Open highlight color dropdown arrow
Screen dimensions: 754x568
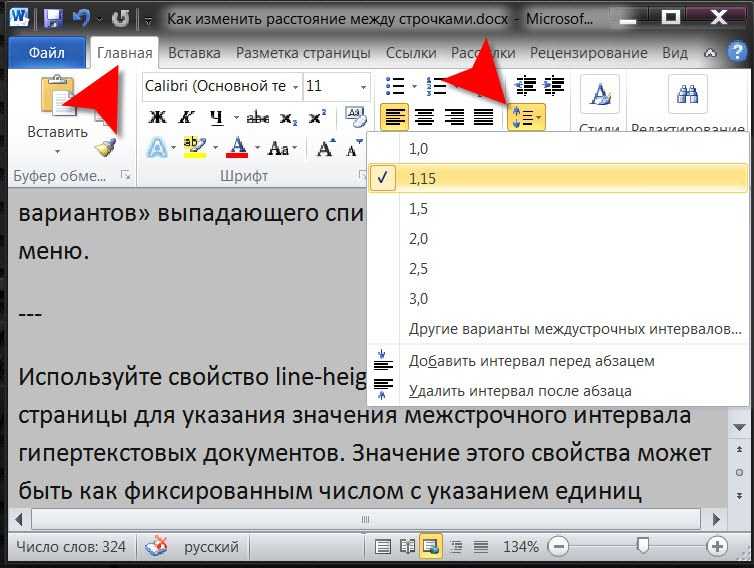pyautogui.click(x=215, y=148)
